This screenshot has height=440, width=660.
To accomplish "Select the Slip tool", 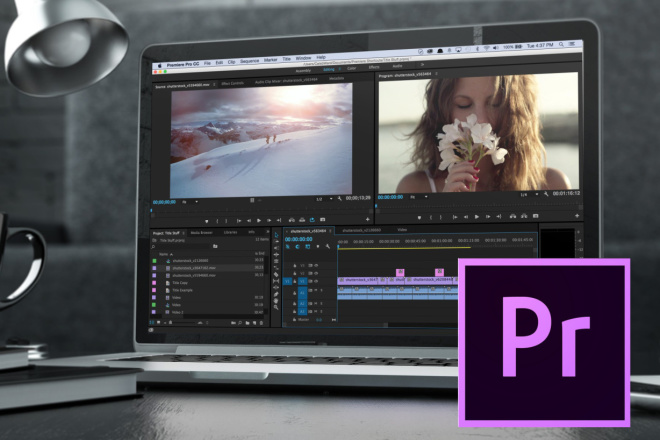I will click(277, 281).
